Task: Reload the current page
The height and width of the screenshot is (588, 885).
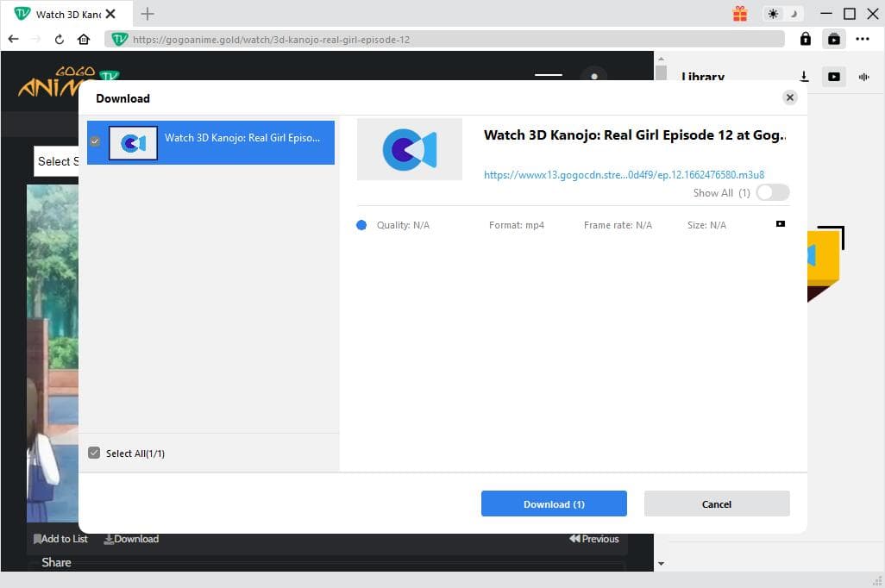Action: (60, 39)
